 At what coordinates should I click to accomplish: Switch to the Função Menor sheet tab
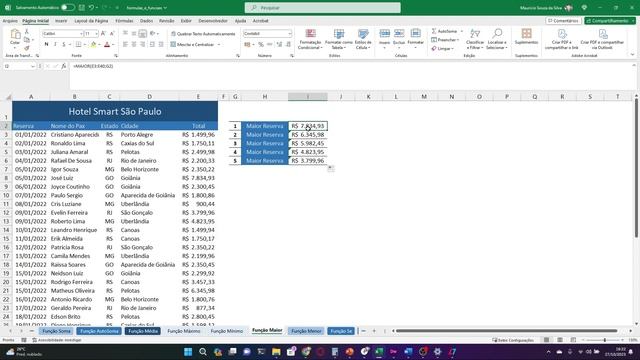pos(306,331)
